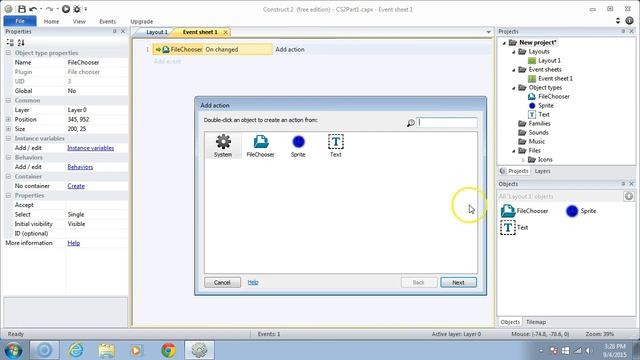640x360 pixels.
Task: Select the FileChooser object in Add action dialog
Action: click(260, 146)
